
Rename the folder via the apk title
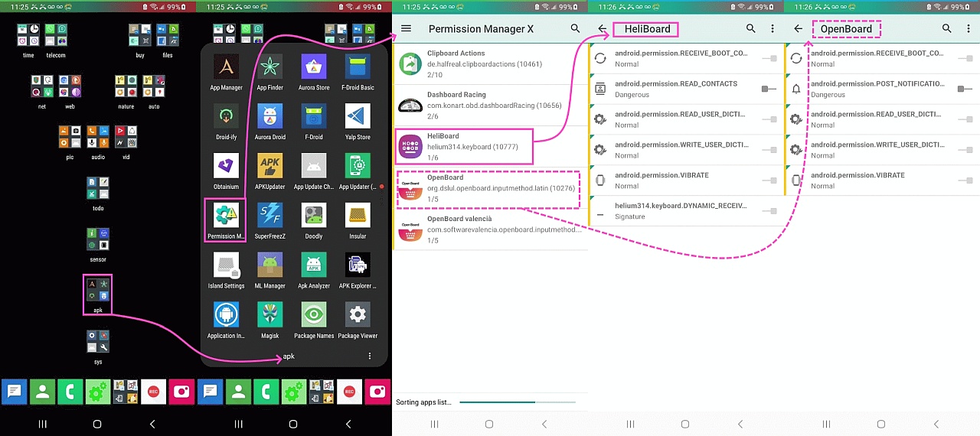[x=289, y=356]
